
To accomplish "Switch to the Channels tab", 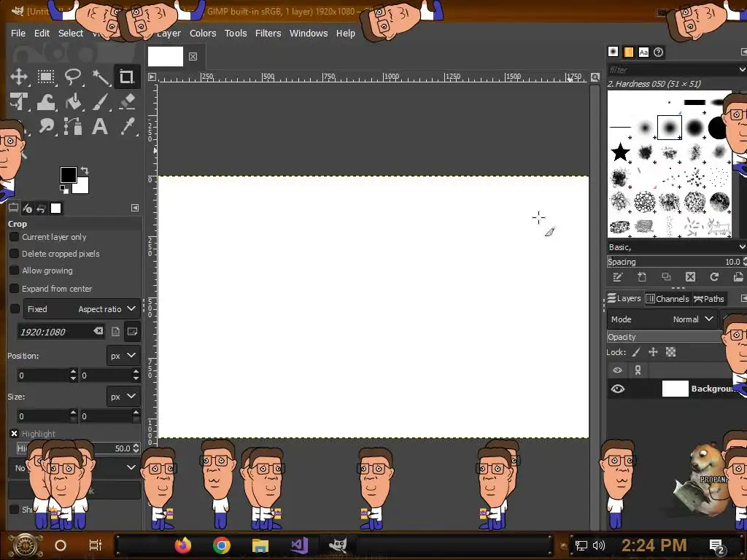I will [x=667, y=298].
